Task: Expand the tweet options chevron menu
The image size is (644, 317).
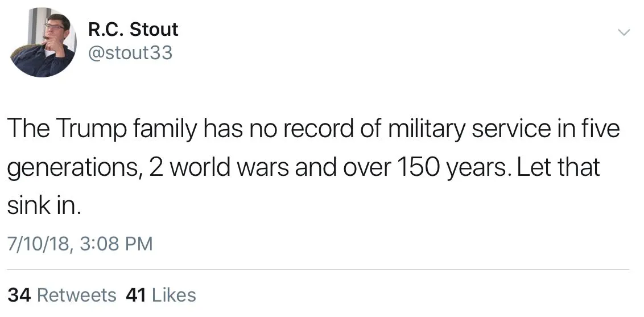Action: [x=624, y=32]
